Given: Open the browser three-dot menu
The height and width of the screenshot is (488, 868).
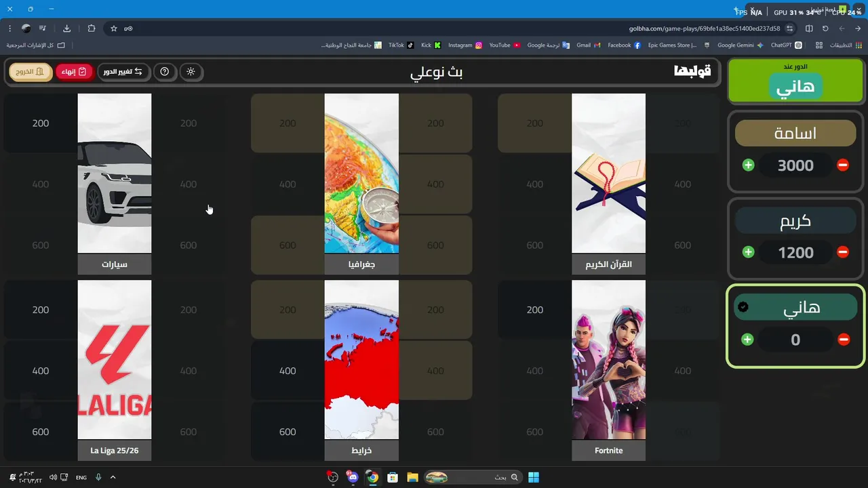Looking at the screenshot, I should [x=9, y=28].
